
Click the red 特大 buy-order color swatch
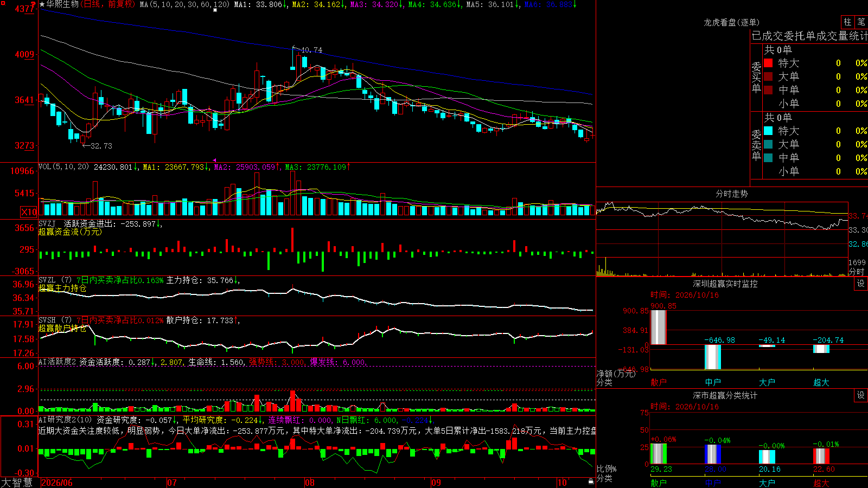tap(768, 63)
